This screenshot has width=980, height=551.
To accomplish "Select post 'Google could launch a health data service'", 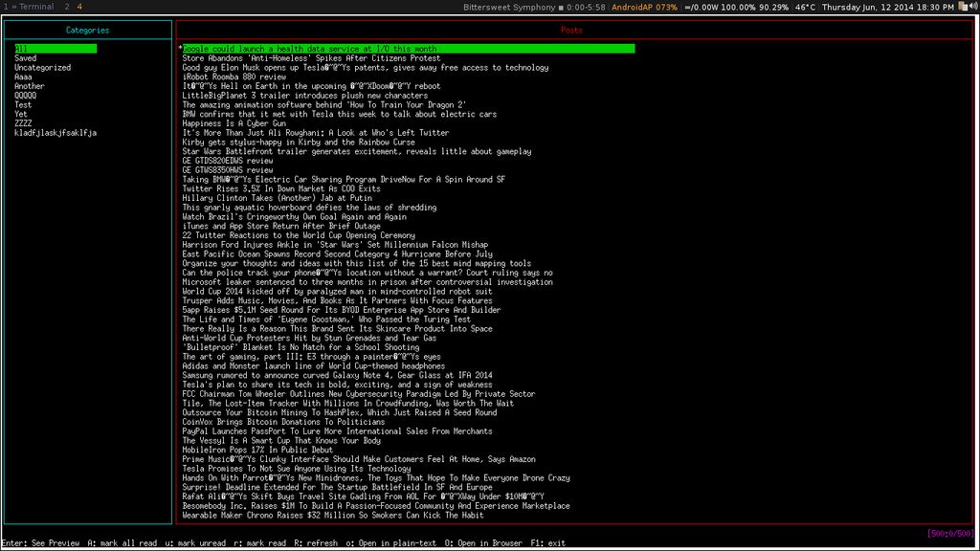I will click(408, 49).
